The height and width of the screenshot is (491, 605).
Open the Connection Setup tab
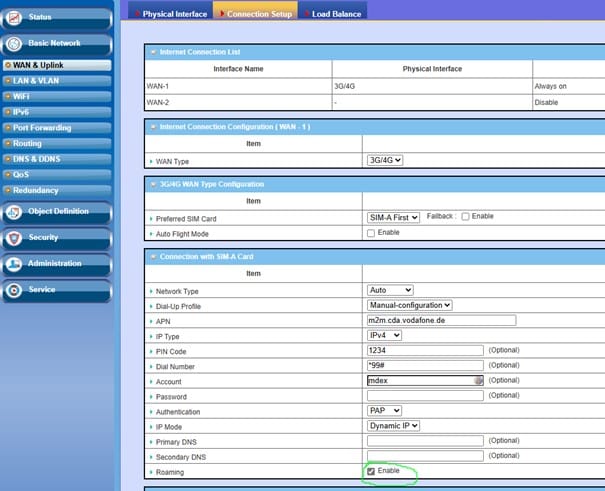pos(255,11)
